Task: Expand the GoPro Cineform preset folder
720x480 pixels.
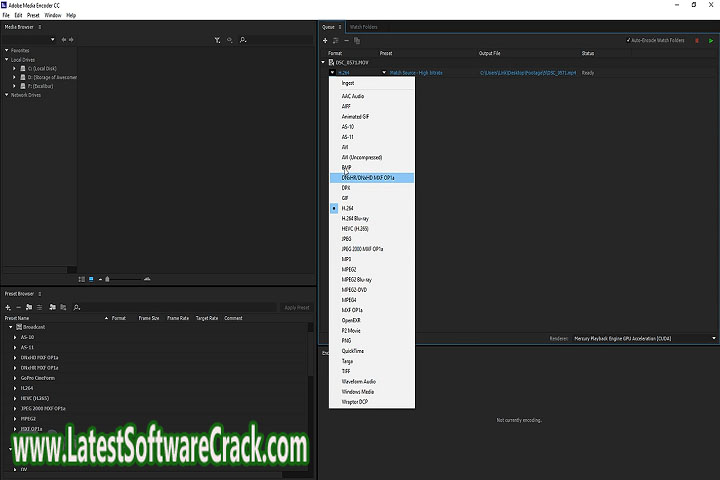Action: point(15,377)
